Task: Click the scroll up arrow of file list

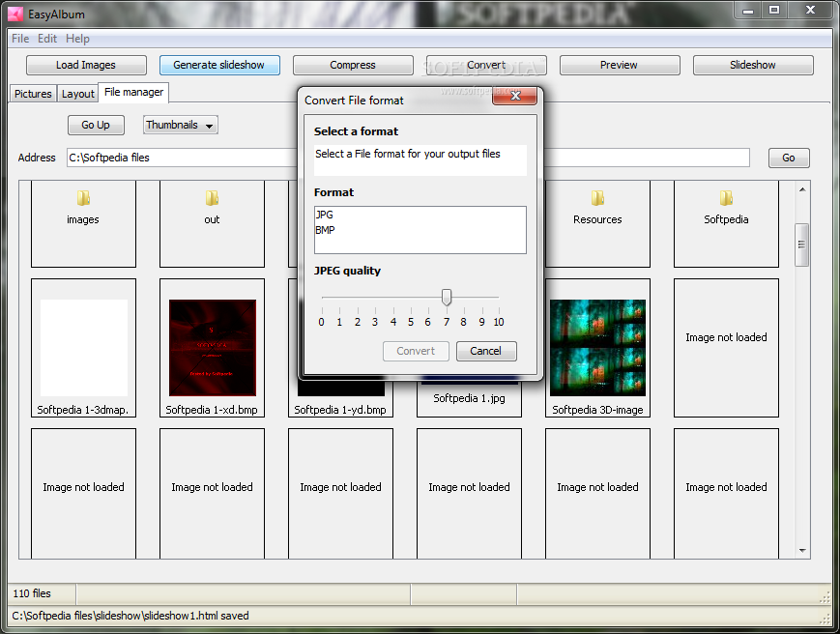Action: tap(802, 189)
